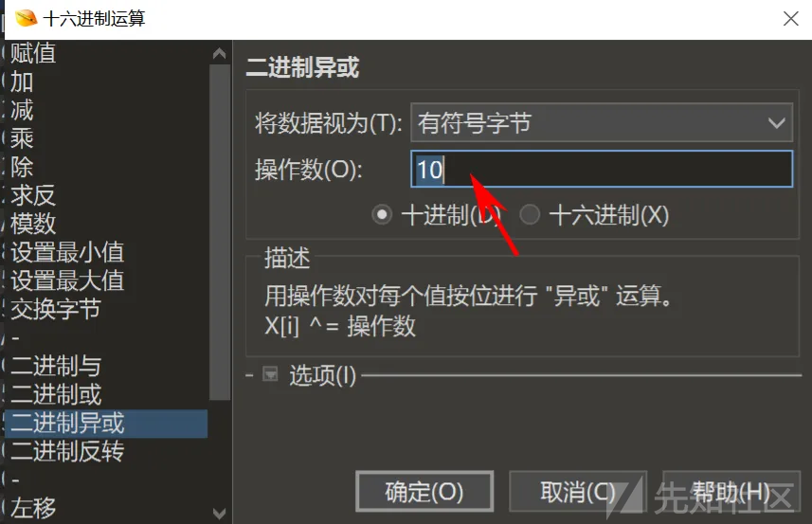Select the 十进制(D) radio button
Viewport: 812px width, 524px height.
382,214
